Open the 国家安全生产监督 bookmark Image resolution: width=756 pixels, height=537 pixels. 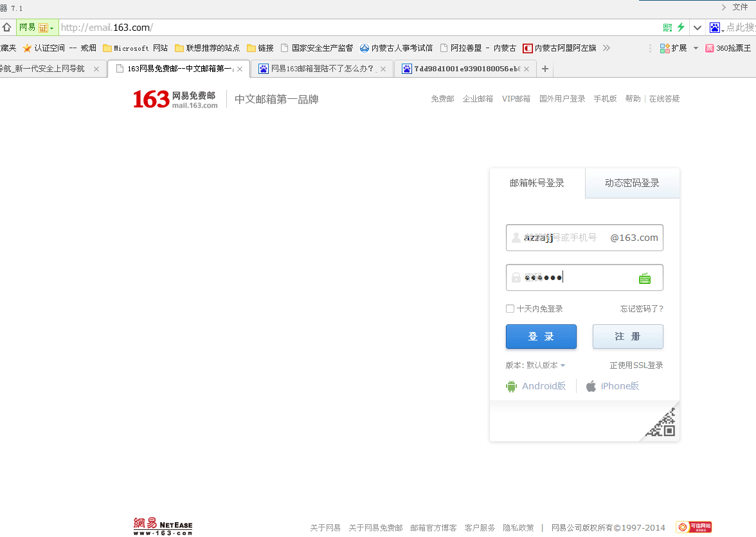point(318,48)
